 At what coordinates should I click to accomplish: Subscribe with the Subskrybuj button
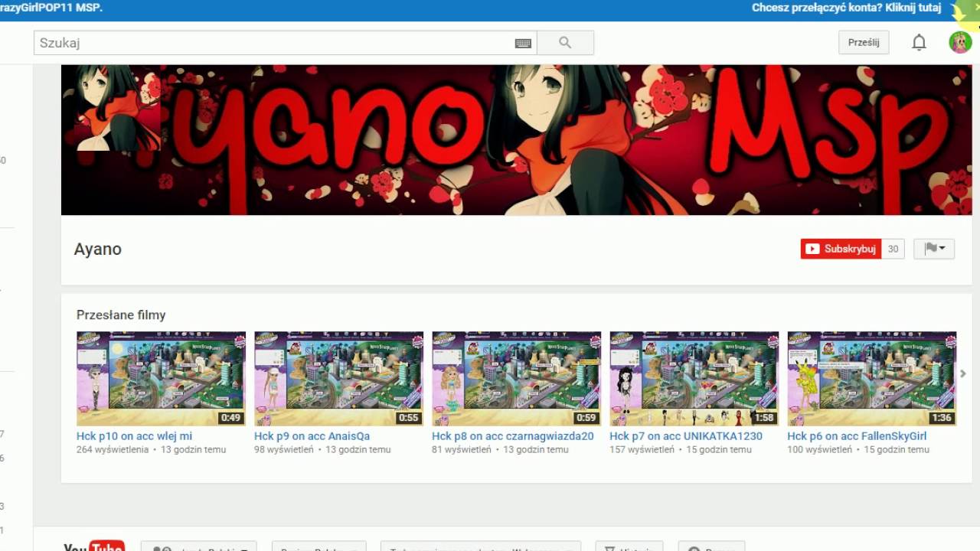coord(841,249)
